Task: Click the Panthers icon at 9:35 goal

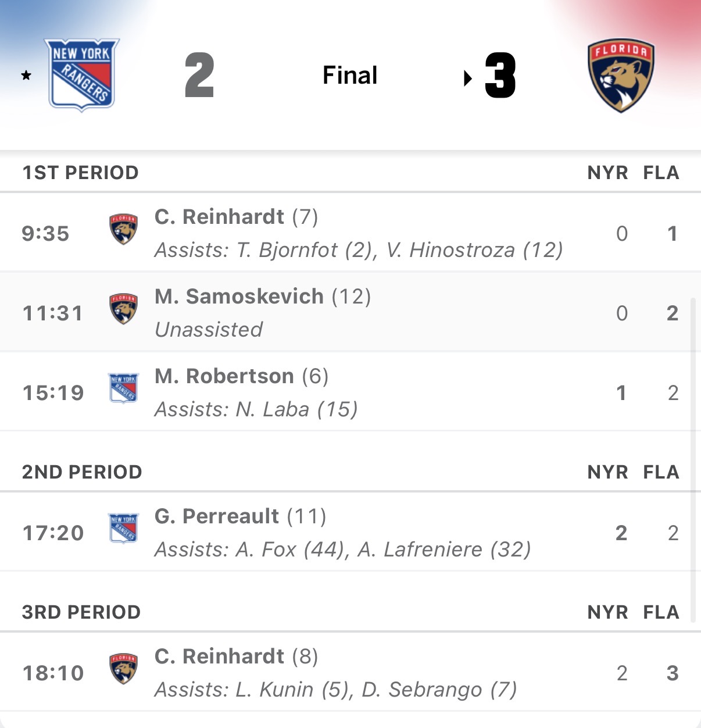Action: point(123,229)
